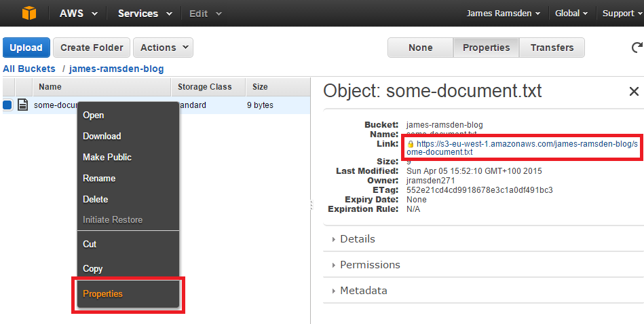Click the Size column header
The image size is (644, 324).
[x=278, y=87]
